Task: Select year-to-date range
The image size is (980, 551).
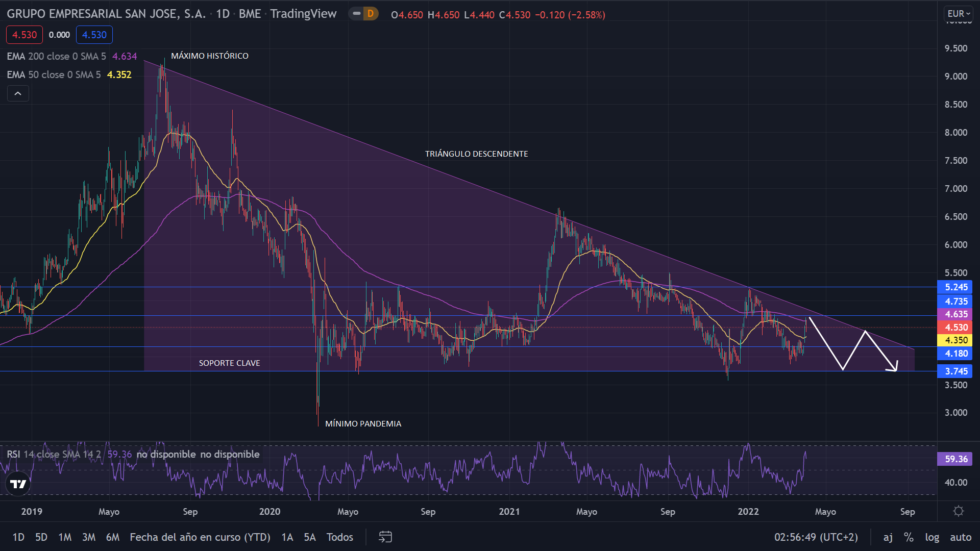Action: click(x=200, y=537)
